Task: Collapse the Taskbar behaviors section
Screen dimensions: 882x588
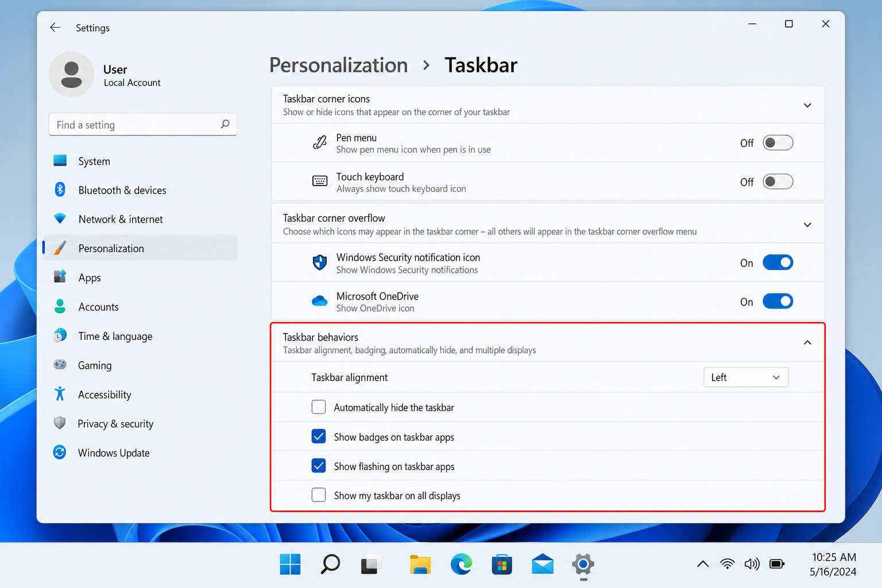Action: pos(807,343)
